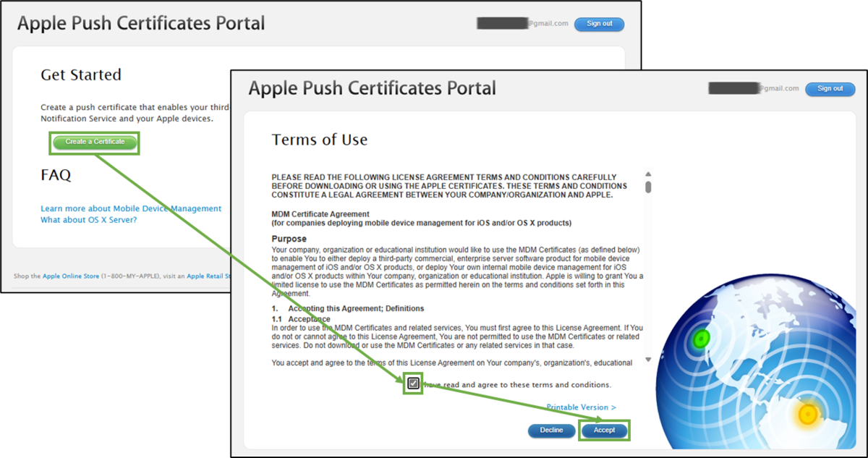Click the Get Started heading
Viewport: 868px width, 458px height.
[x=81, y=75]
